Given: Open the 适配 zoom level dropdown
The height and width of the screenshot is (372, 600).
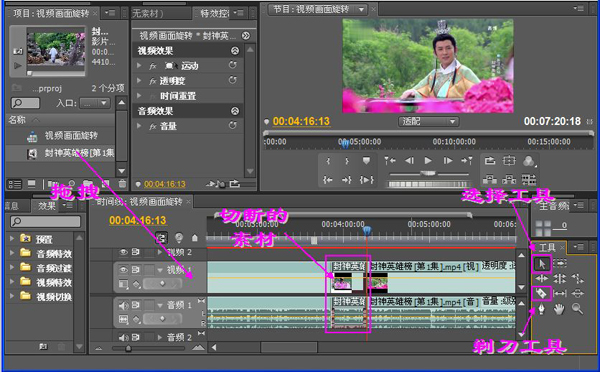Looking at the screenshot, I should pyautogui.click(x=428, y=122).
